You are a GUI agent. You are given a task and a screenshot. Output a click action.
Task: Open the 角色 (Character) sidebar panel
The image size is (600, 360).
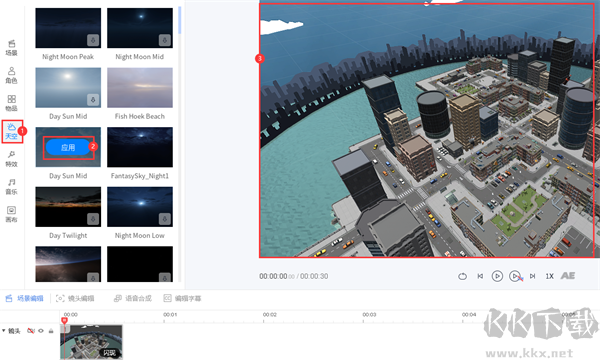(11, 75)
